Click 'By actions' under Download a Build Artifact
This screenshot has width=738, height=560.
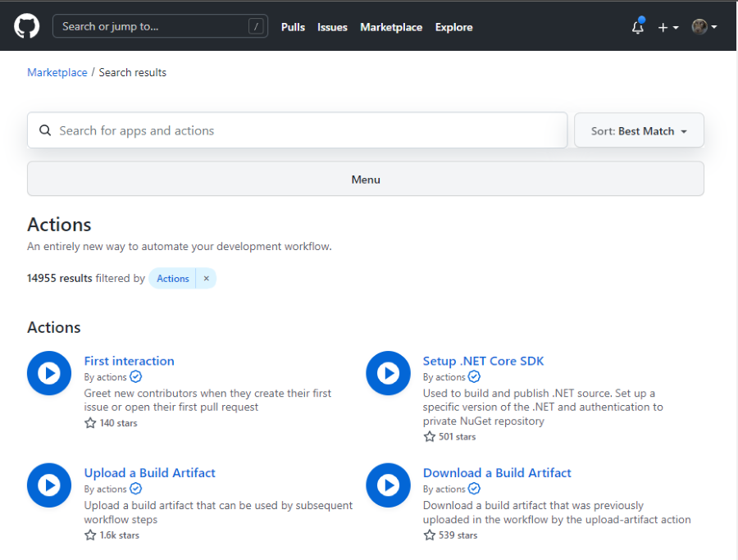[x=444, y=489]
